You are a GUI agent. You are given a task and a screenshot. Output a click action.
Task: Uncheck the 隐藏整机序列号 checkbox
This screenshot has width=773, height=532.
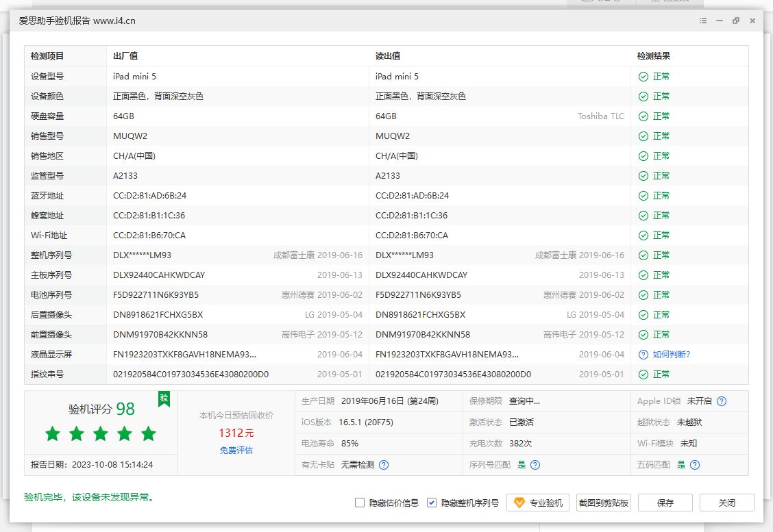431,502
